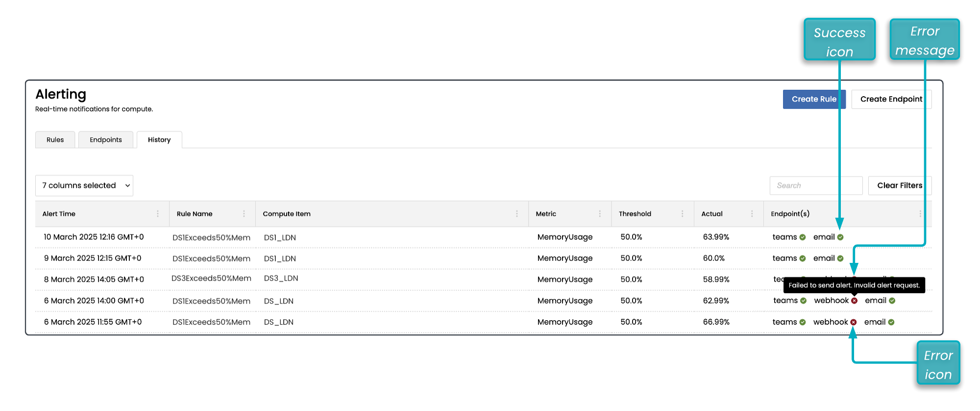Select the History tab
The height and width of the screenshot is (411, 980).
[x=159, y=140]
